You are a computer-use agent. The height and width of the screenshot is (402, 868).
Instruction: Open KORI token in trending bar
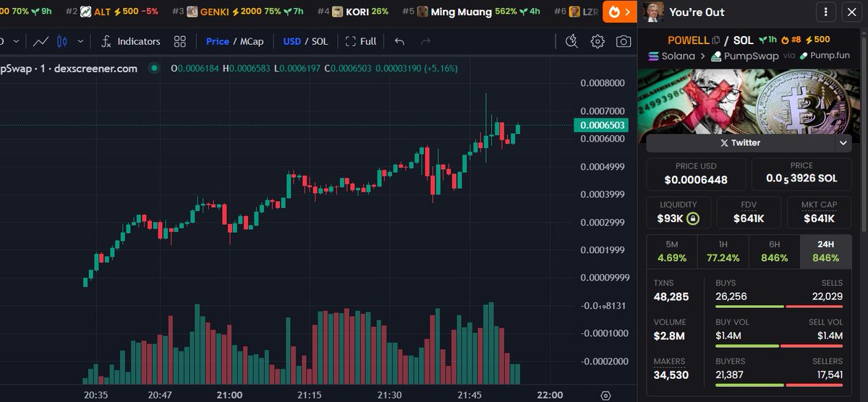(x=360, y=12)
